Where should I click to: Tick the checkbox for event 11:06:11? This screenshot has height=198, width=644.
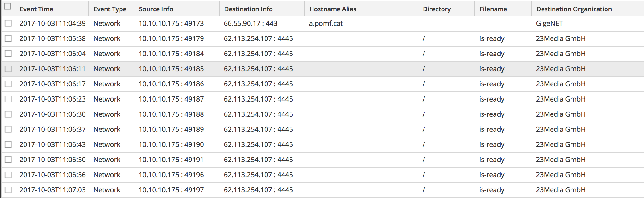(x=8, y=69)
